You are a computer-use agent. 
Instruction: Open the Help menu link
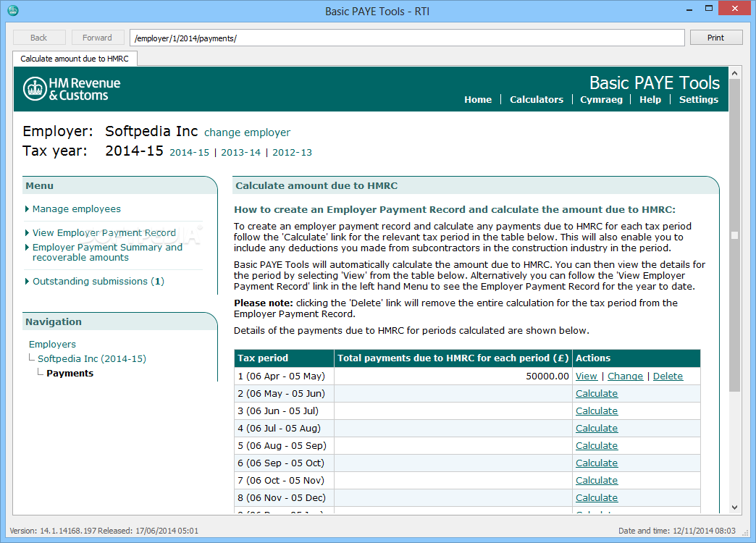pos(650,99)
